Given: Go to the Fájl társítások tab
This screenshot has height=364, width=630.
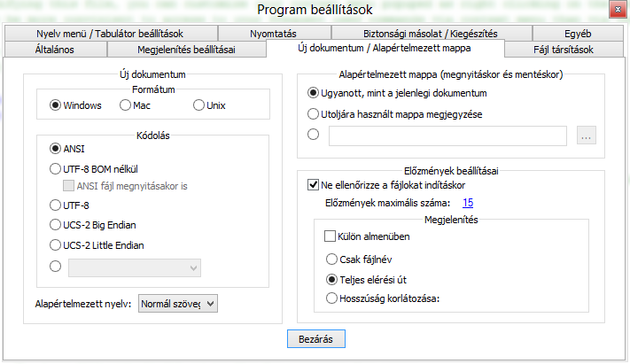Looking at the screenshot, I should point(564,50).
